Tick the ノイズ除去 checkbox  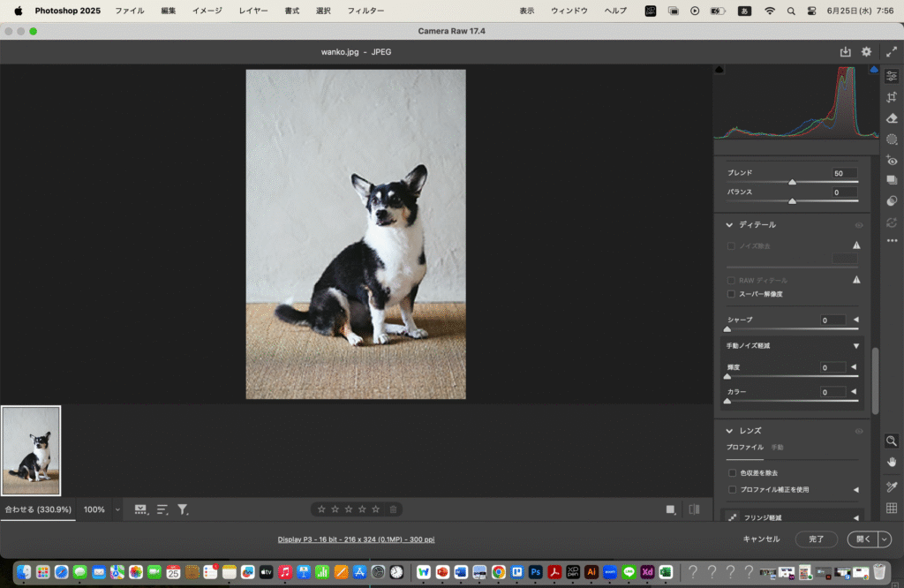point(731,246)
